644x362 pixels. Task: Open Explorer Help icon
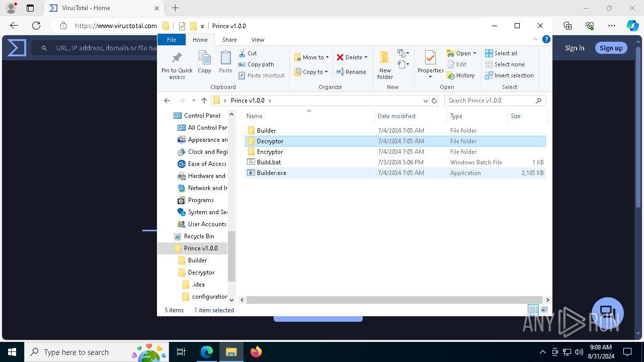[546, 39]
